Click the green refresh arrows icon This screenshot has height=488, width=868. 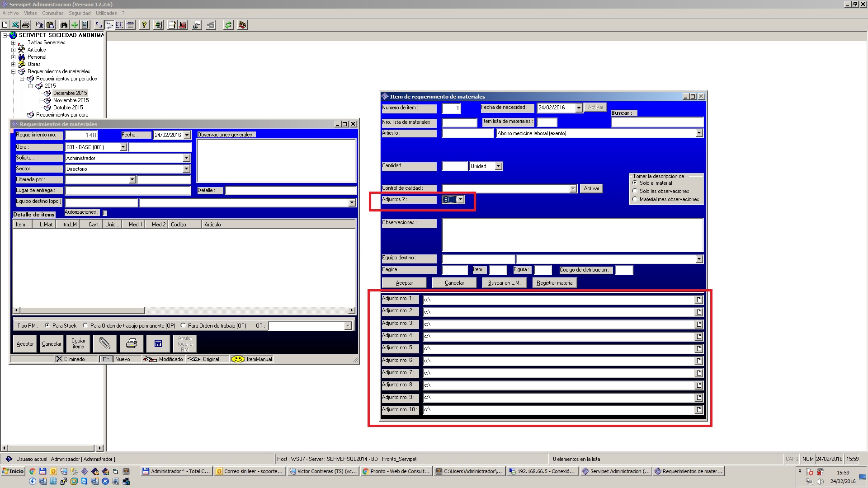pyautogui.click(x=228, y=25)
